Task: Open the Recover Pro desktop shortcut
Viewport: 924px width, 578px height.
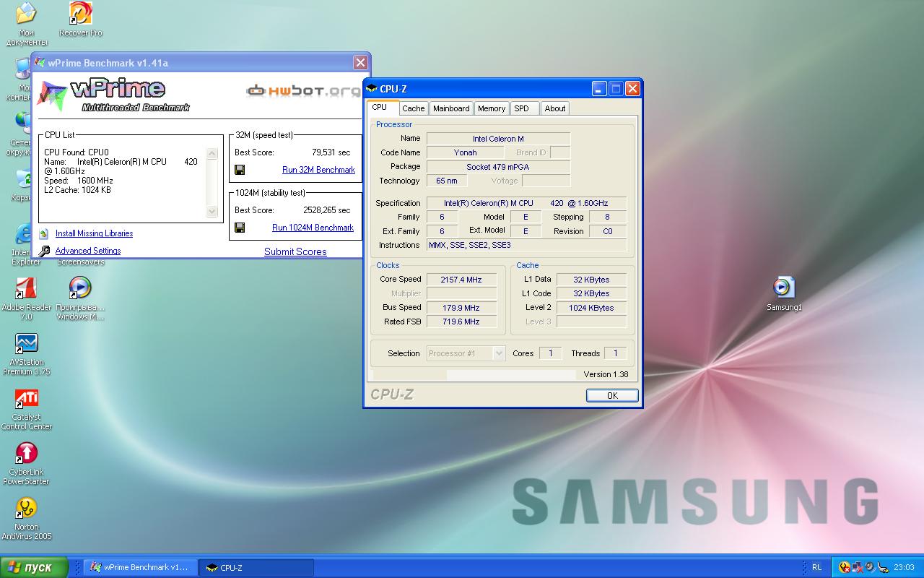Action: click(80, 19)
